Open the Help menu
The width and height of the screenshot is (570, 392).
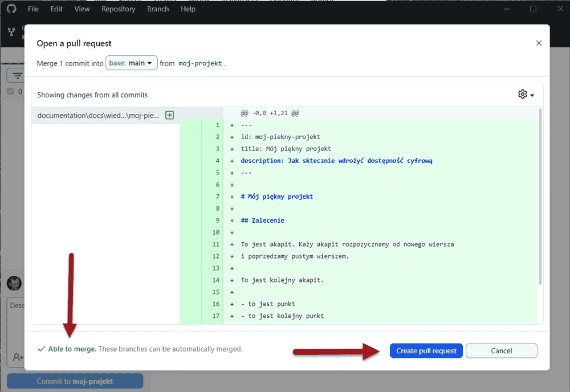coord(188,9)
